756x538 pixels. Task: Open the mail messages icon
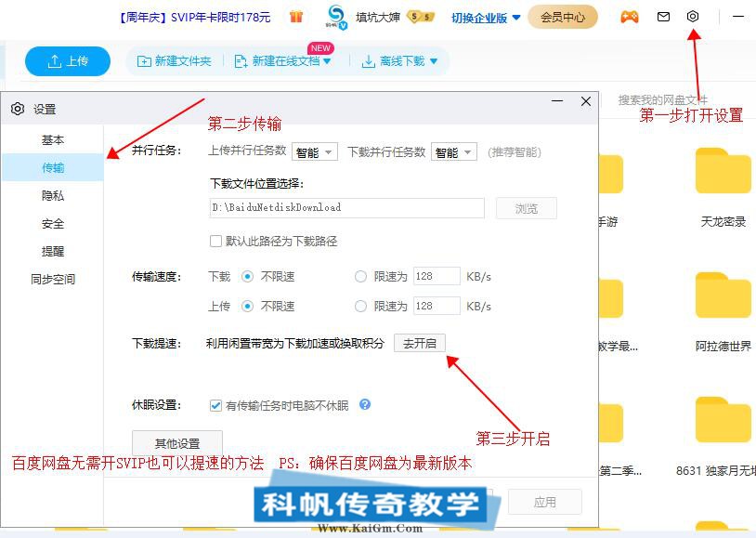click(x=663, y=17)
